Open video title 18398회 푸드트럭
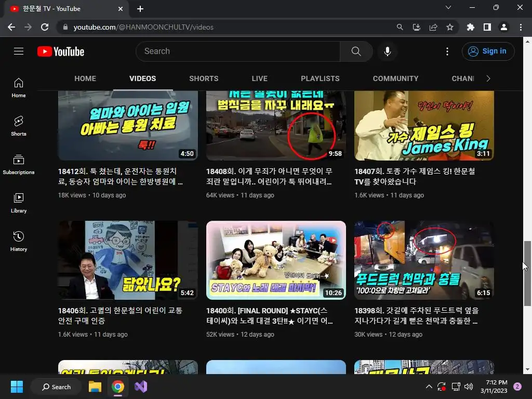Screen dimensions: 532x399 416,315
